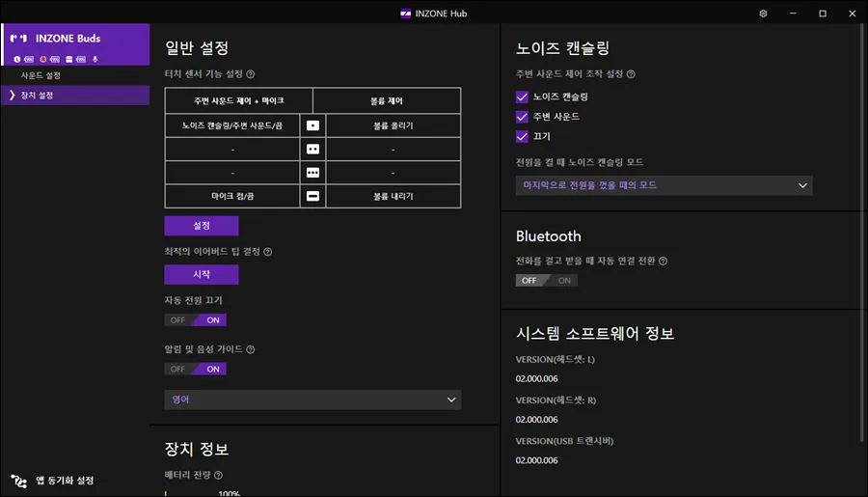Open help for 터치 센서 기능 설정
The height and width of the screenshot is (497, 868).
250,74
